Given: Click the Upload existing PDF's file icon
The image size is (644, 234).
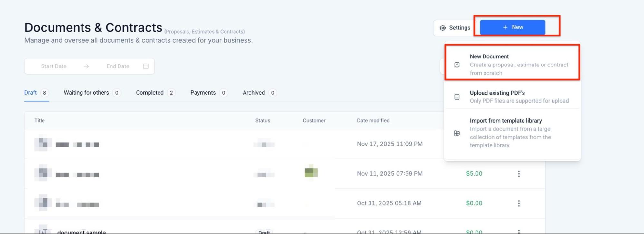Looking at the screenshot, I should point(457,97).
